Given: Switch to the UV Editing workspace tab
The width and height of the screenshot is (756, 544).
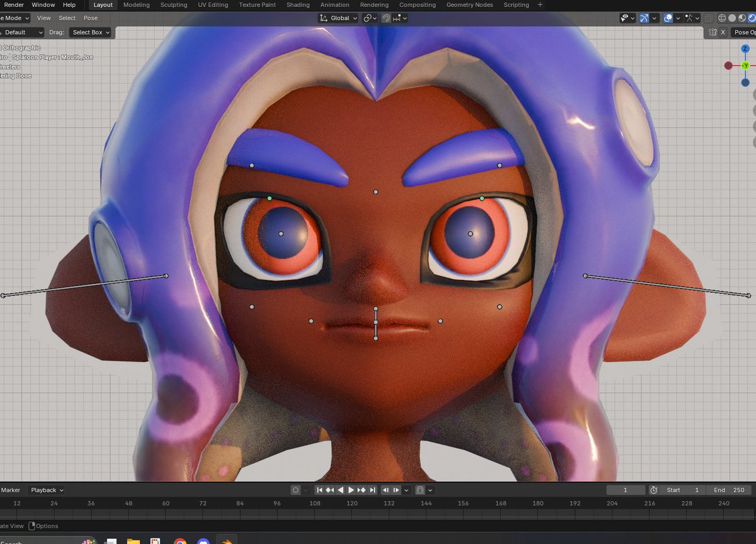Looking at the screenshot, I should [x=213, y=4].
